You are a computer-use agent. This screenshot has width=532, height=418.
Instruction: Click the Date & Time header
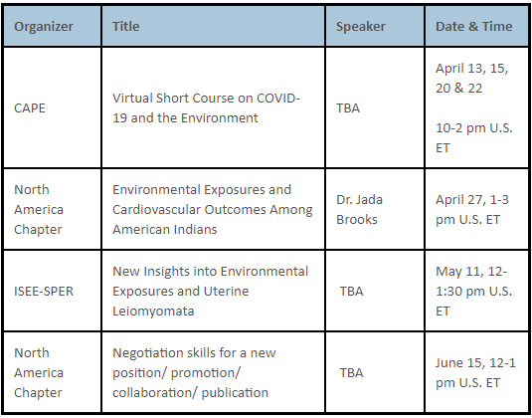[x=474, y=27]
